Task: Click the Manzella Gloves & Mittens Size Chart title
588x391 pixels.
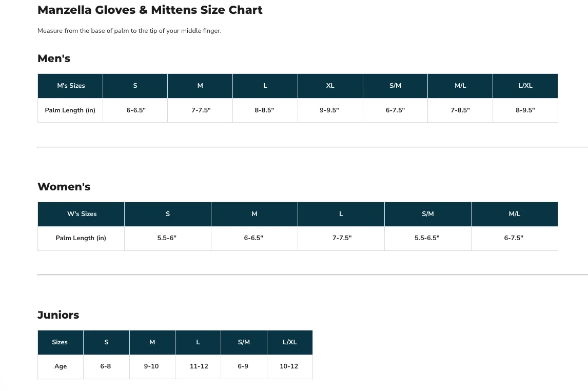Action: (x=150, y=10)
